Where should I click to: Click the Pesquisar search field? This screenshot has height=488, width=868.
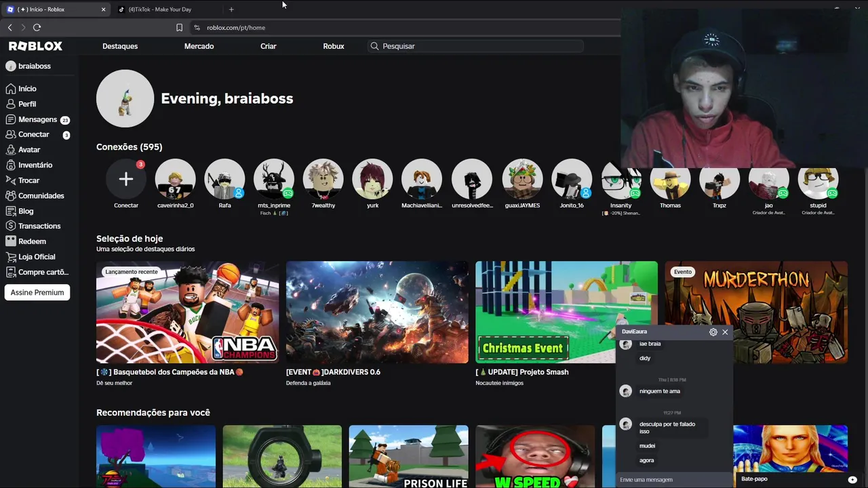coord(475,46)
